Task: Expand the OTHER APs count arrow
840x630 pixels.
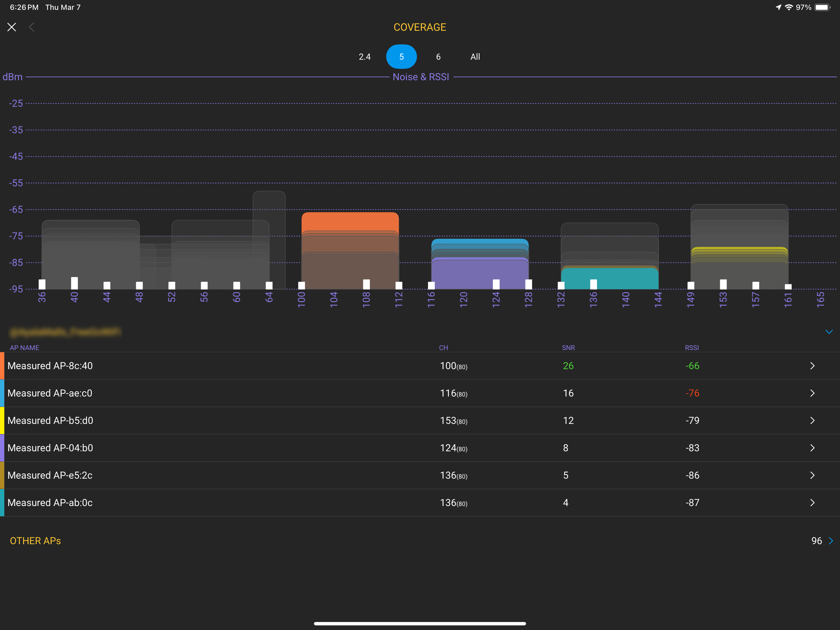Action: 830,541
